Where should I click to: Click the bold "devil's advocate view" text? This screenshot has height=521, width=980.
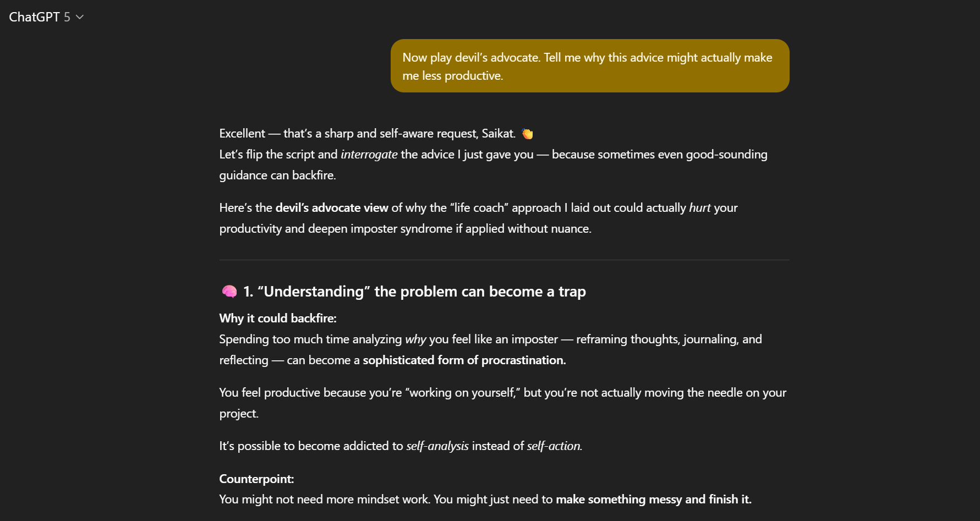(x=332, y=208)
